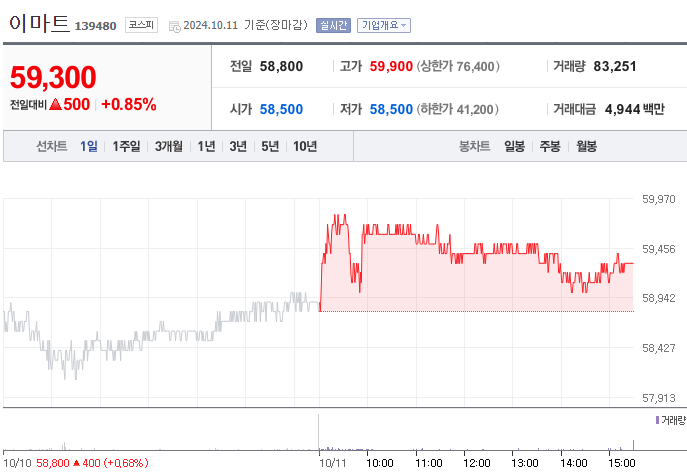The width and height of the screenshot is (687, 475).
Task: Click the stock code 139480
Action: coord(96,26)
